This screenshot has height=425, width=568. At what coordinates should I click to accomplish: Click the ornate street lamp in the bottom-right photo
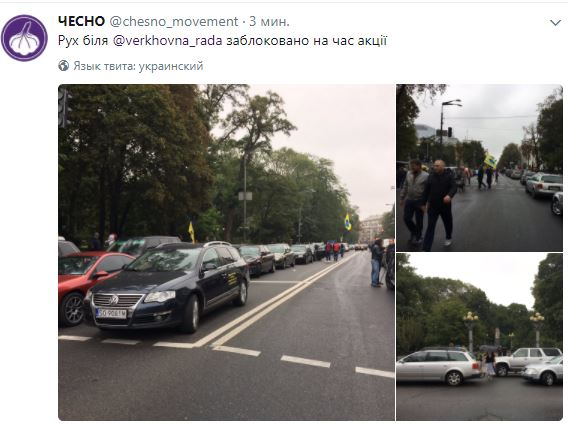click(470, 331)
